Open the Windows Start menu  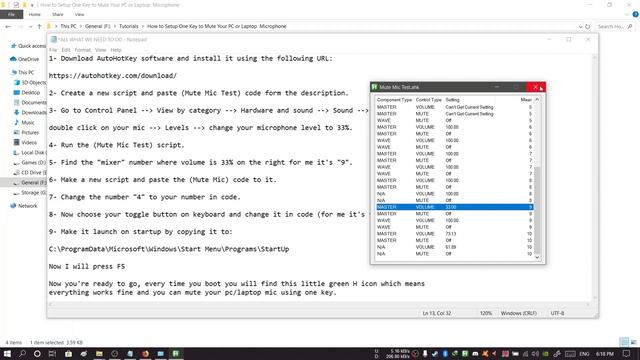click(7, 353)
